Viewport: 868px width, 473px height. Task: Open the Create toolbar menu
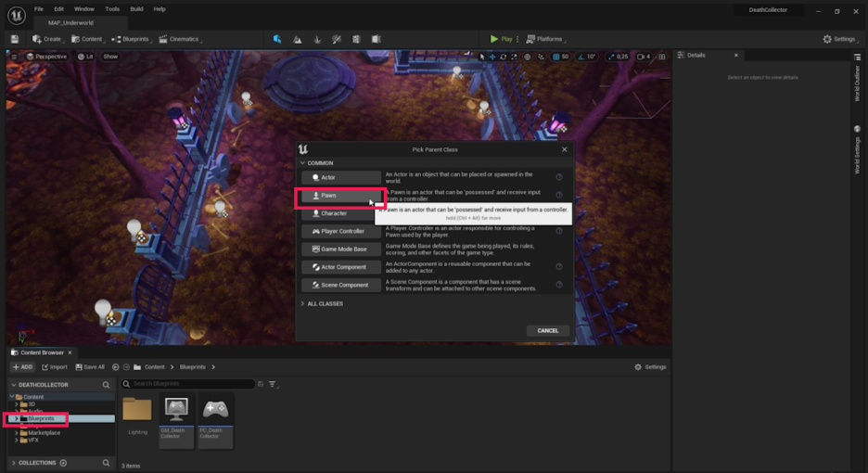47,39
